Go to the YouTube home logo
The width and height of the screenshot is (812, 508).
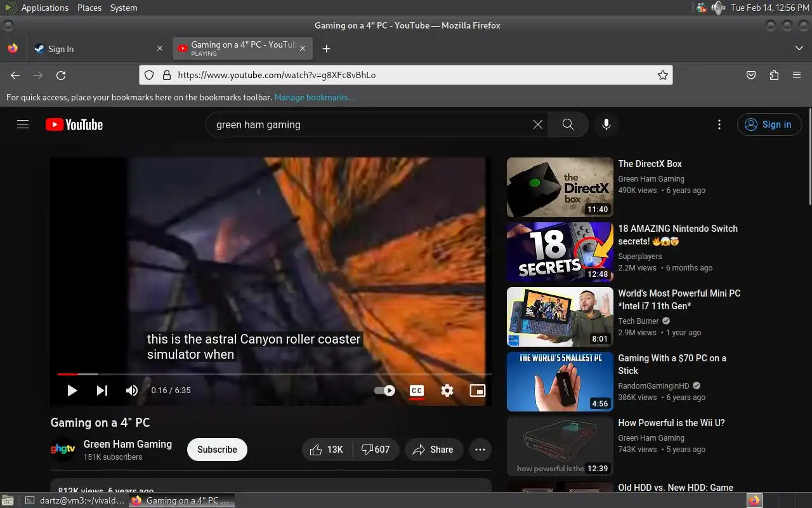[x=74, y=124]
